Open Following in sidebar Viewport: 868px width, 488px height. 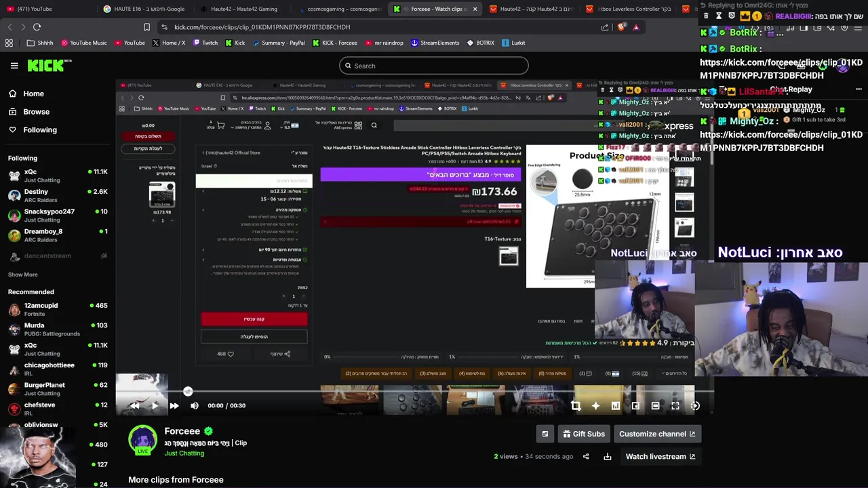tap(40, 129)
